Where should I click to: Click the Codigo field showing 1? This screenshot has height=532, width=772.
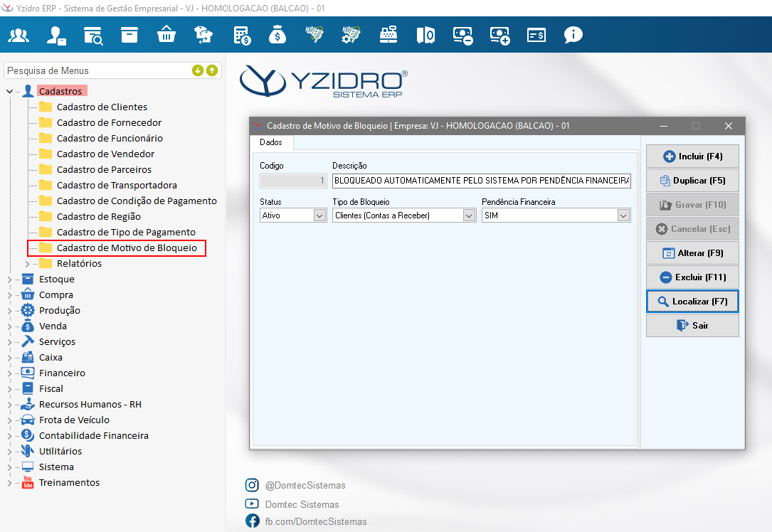(x=293, y=181)
